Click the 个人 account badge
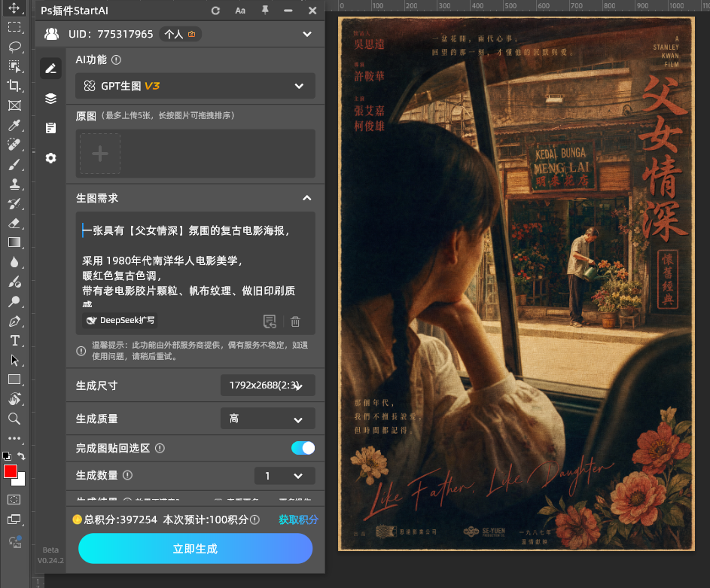710x588 pixels. pyautogui.click(x=180, y=35)
